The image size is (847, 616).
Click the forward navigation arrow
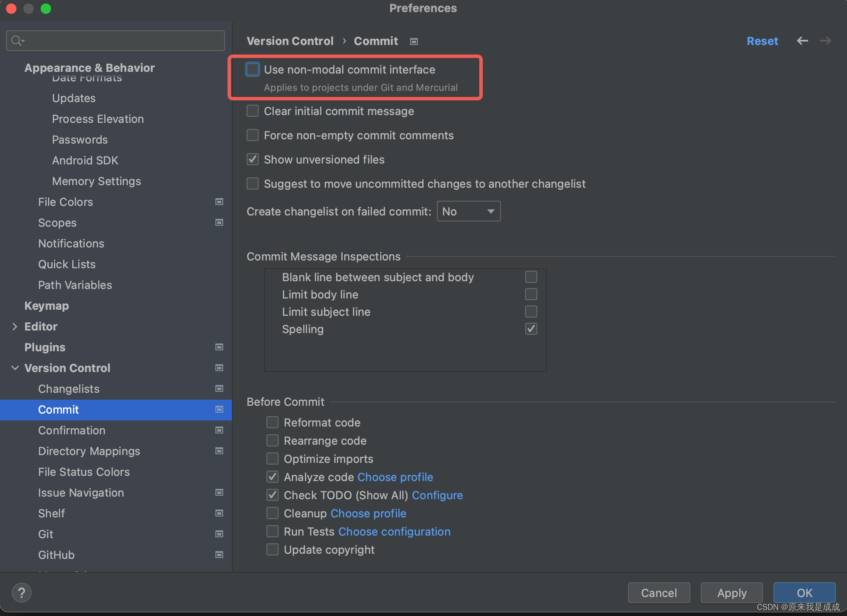click(825, 41)
